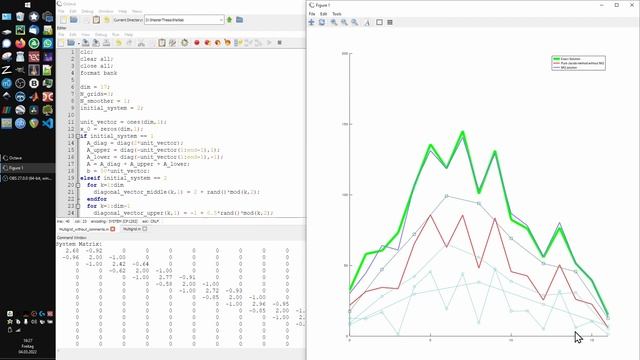Click the editor Open File folder icon
640x360 pixels.
pyautogui.click(x=71, y=42)
